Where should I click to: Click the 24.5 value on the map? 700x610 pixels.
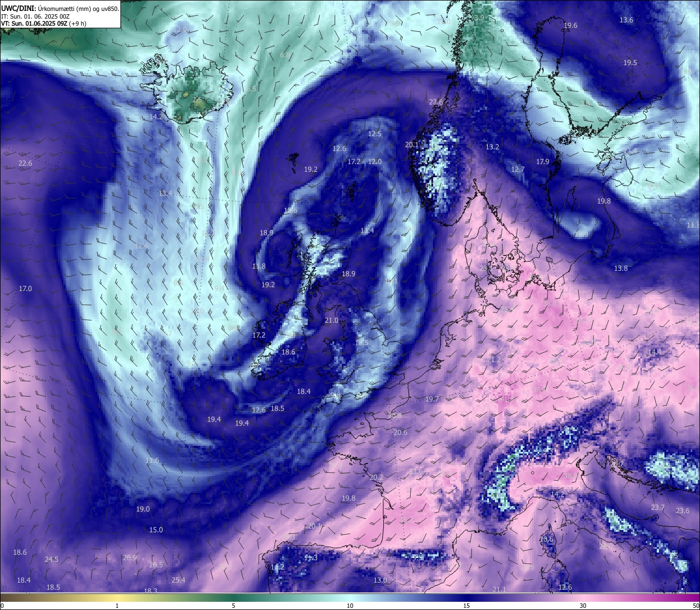click(x=51, y=560)
